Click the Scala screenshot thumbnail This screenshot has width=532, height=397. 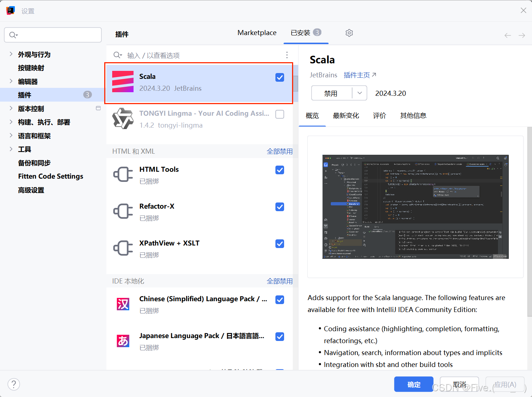[x=415, y=207]
